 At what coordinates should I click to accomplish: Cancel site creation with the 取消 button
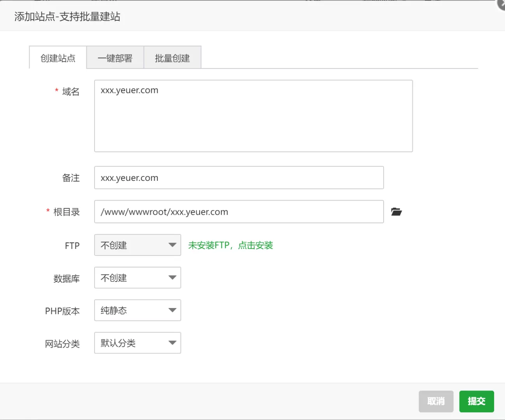point(436,401)
